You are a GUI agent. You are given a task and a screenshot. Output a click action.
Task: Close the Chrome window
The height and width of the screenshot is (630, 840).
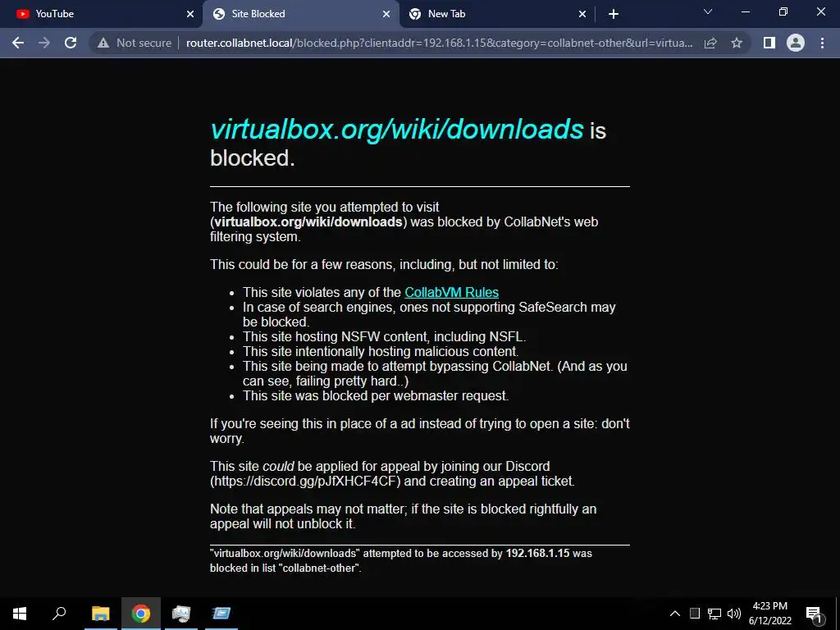pos(820,11)
